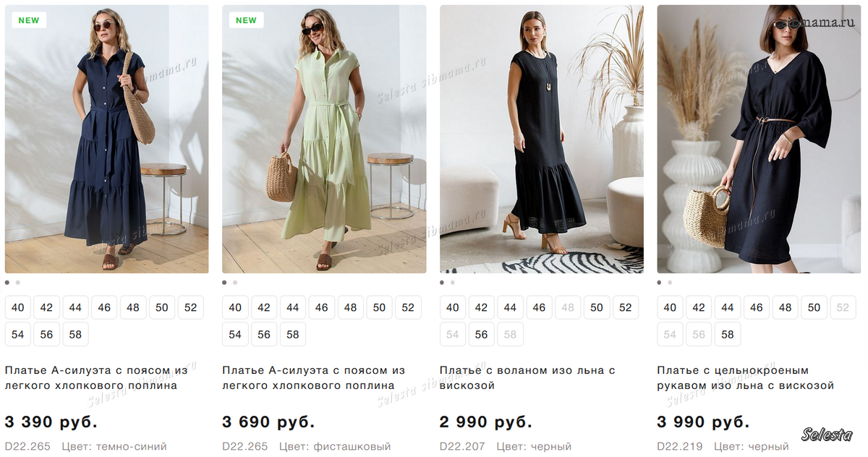The image size is (868, 457).
Task: Switch to second photo of navy dress
Action: coord(18,283)
